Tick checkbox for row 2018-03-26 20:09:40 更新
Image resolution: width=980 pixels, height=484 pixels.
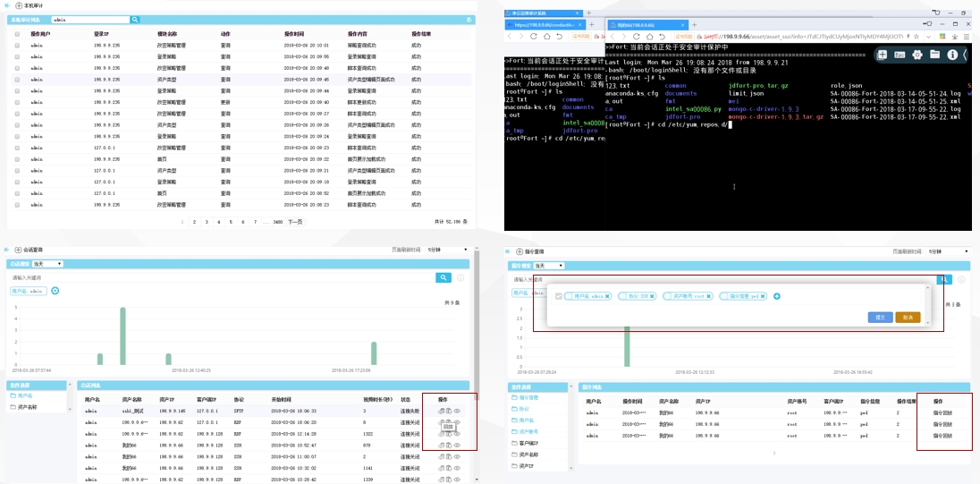(x=17, y=103)
